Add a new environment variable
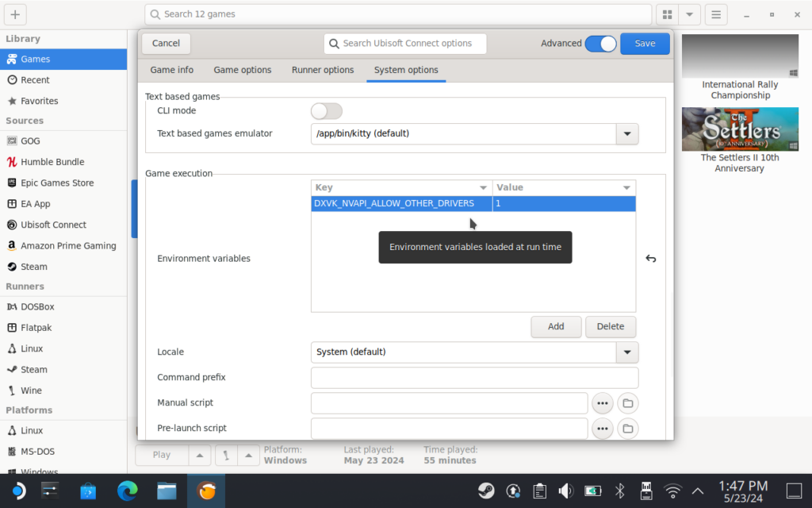Image resolution: width=812 pixels, height=508 pixels. (x=556, y=326)
